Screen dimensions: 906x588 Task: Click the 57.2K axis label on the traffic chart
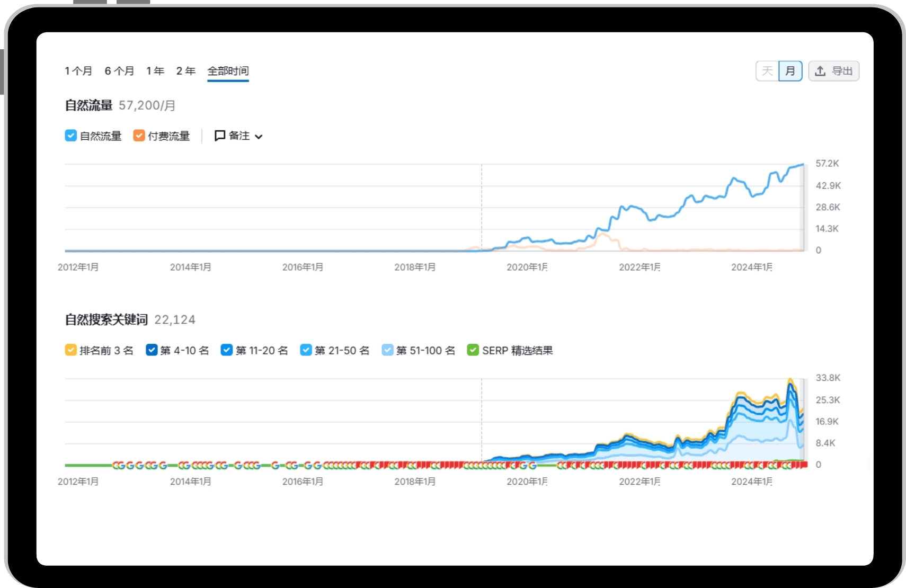pos(827,164)
